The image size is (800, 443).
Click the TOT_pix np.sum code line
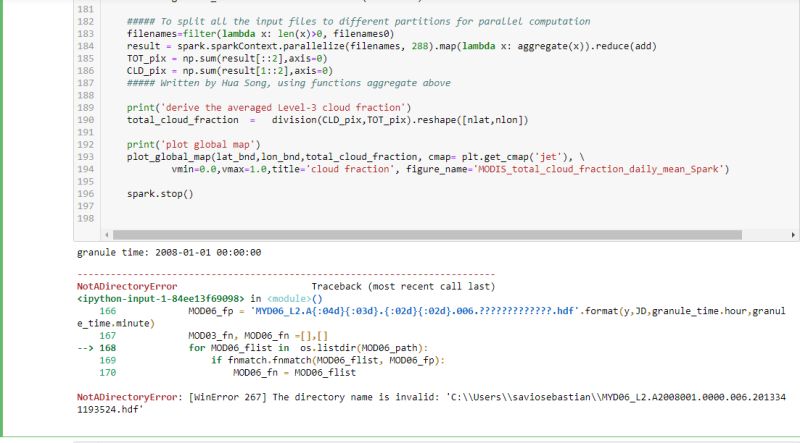pos(227,58)
